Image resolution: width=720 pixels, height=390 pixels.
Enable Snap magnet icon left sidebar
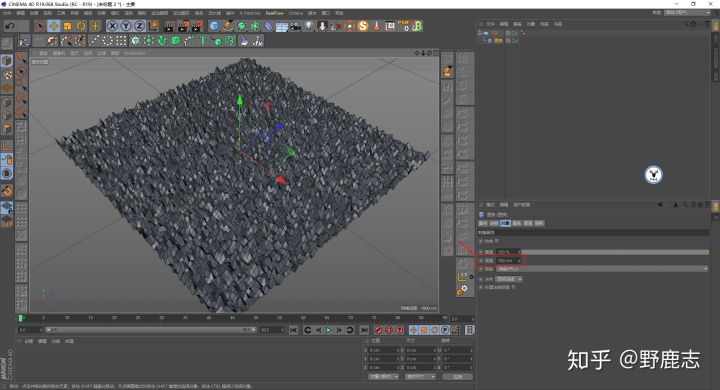tap(6, 191)
